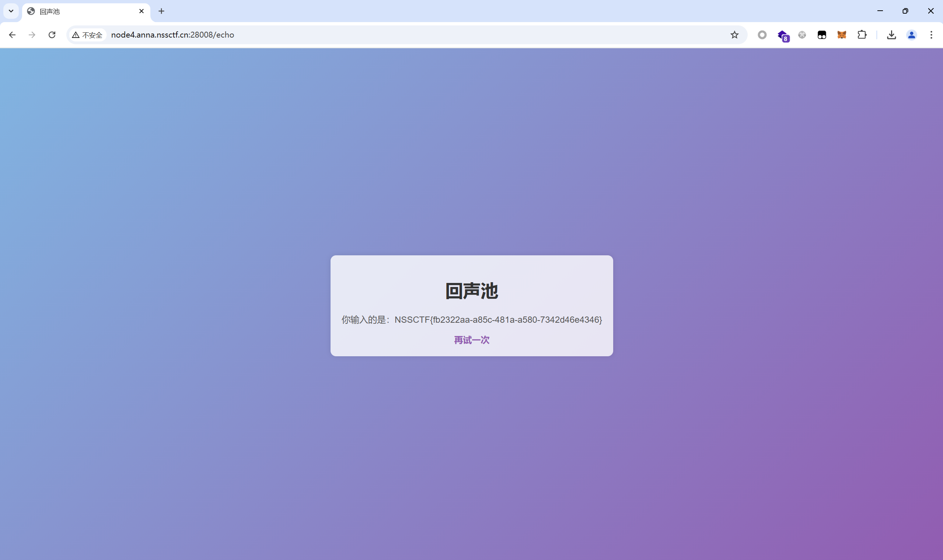Reload the current page

point(52,35)
